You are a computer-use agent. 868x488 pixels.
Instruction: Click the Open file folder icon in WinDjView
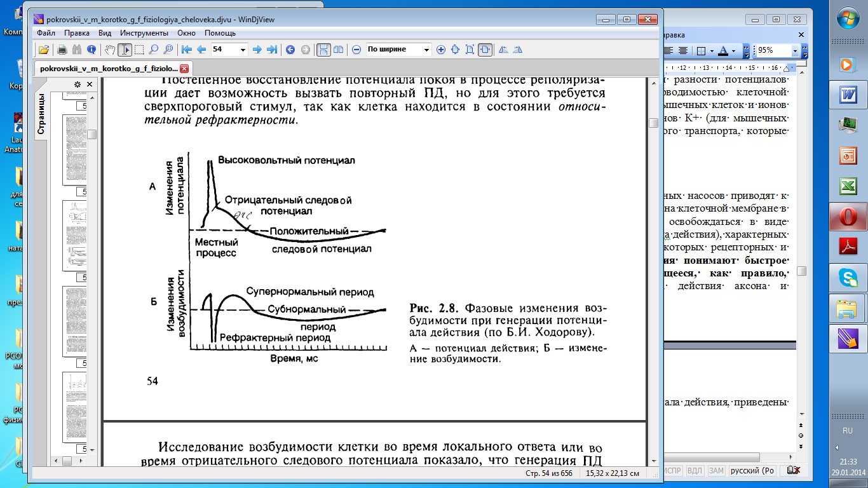point(44,50)
